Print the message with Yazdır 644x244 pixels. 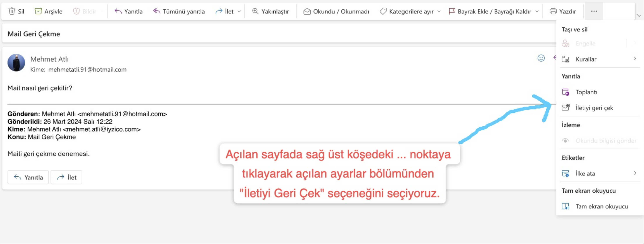tap(563, 11)
